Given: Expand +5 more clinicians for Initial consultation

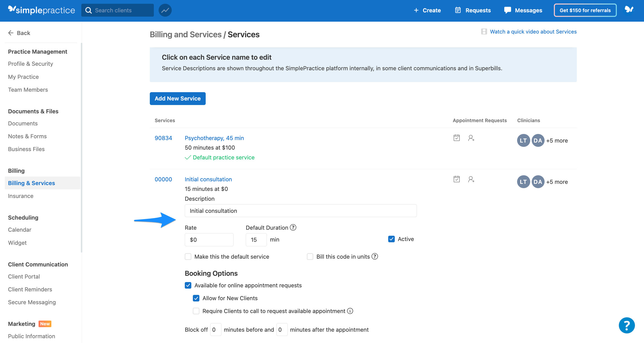Looking at the screenshot, I should coord(557,182).
